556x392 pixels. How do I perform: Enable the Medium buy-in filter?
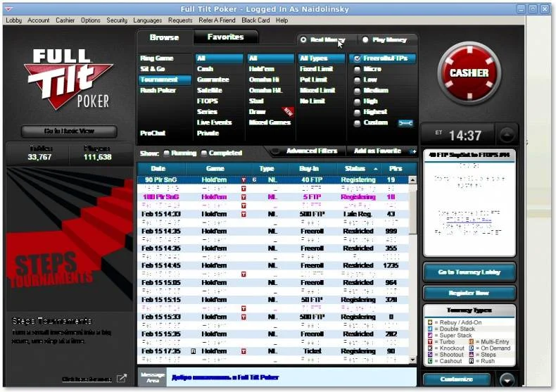pos(358,91)
